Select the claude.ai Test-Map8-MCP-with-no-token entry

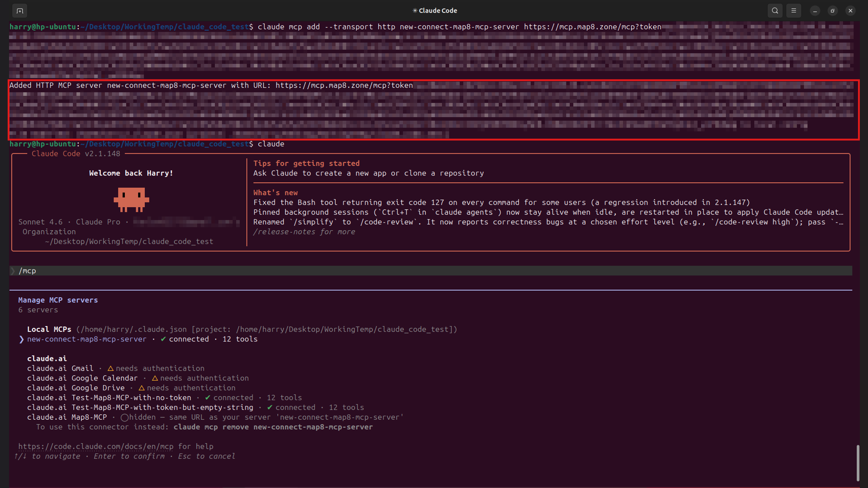click(x=109, y=398)
